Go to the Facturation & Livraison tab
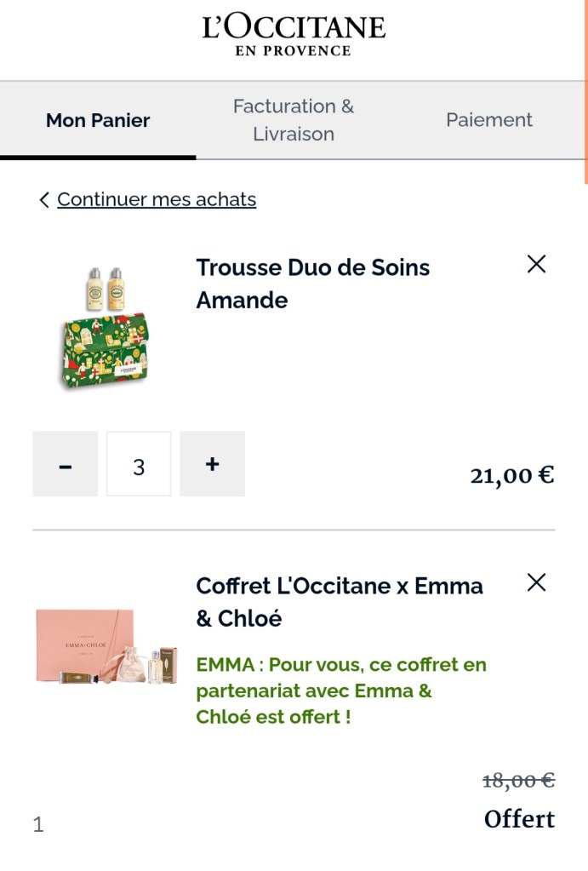Image resolution: width=588 pixels, height=871 pixels. click(294, 120)
